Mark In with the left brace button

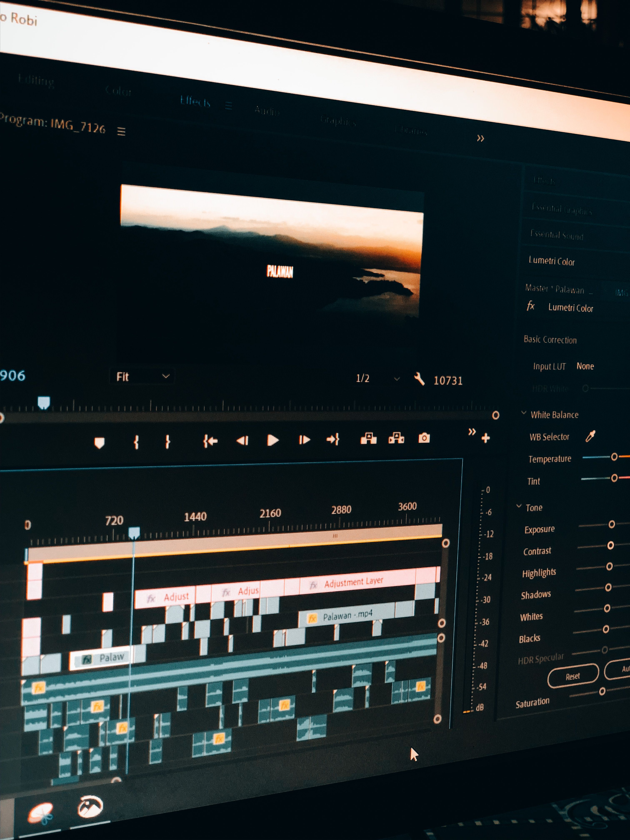coord(136,442)
